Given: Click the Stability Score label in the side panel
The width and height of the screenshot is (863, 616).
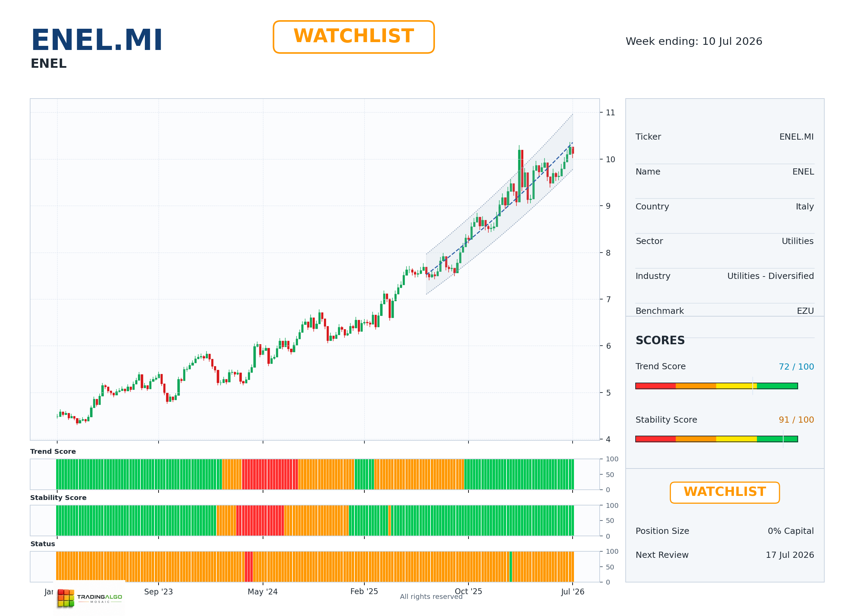Looking at the screenshot, I should (666, 420).
